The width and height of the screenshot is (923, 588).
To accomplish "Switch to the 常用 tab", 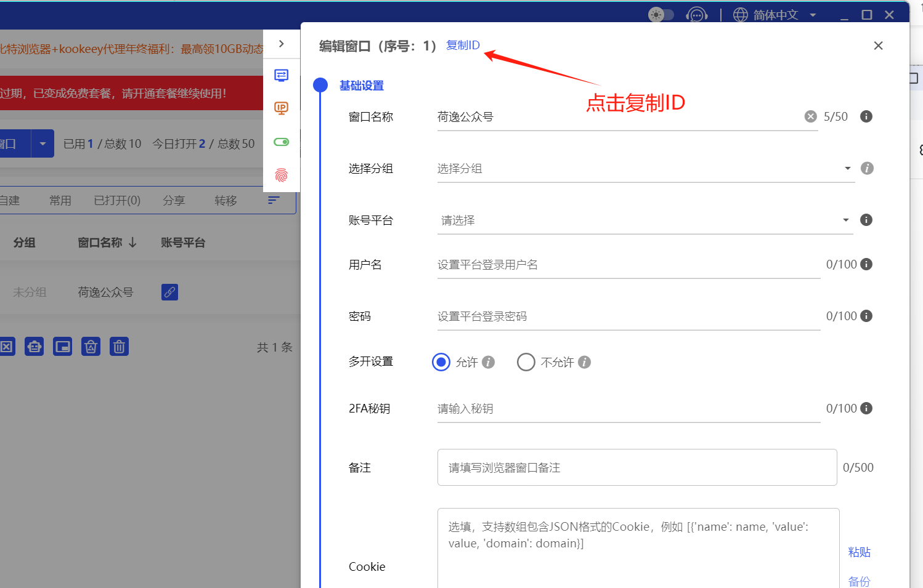I will [x=60, y=201].
